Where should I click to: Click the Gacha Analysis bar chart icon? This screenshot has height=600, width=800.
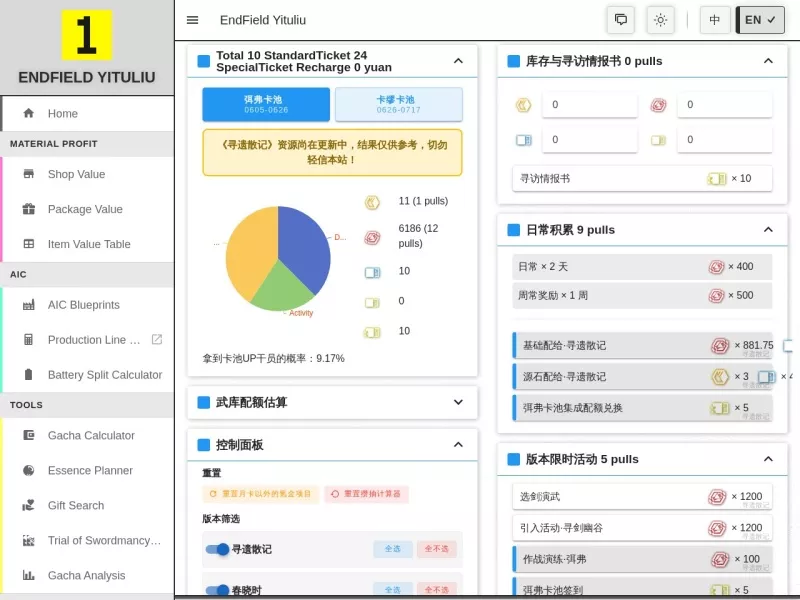click(x=29, y=575)
